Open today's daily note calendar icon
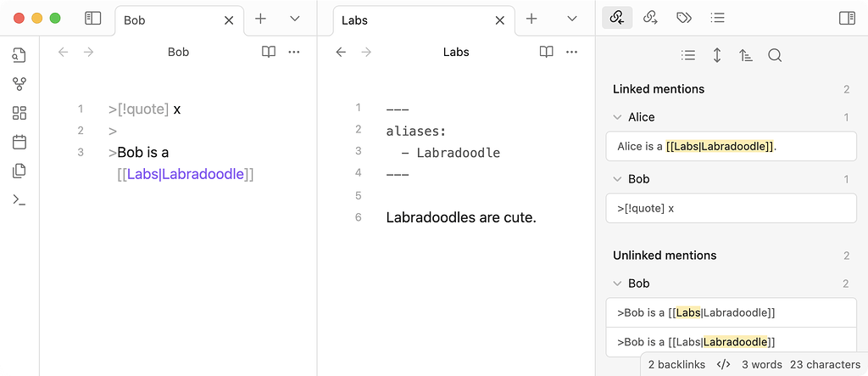Image resolution: width=868 pixels, height=376 pixels. click(19, 142)
